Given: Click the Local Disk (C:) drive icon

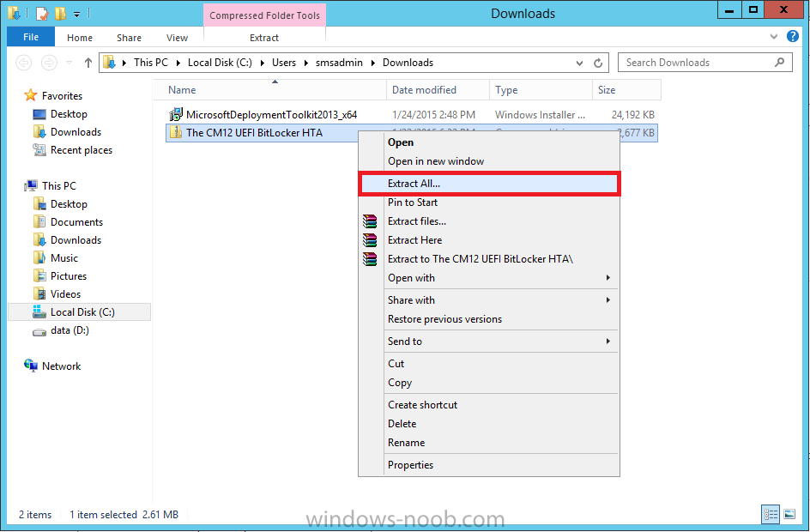Looking at the screenshot, I should click(39, 311).
